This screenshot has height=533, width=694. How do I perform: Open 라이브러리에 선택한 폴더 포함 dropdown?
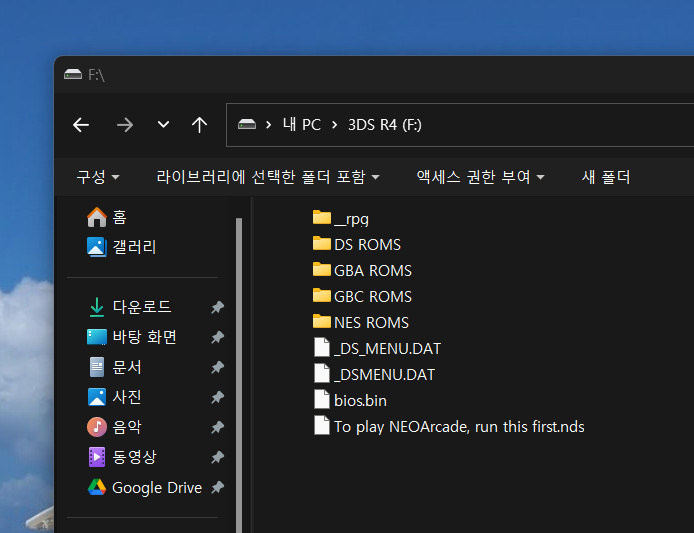click(x=268, y=177)
